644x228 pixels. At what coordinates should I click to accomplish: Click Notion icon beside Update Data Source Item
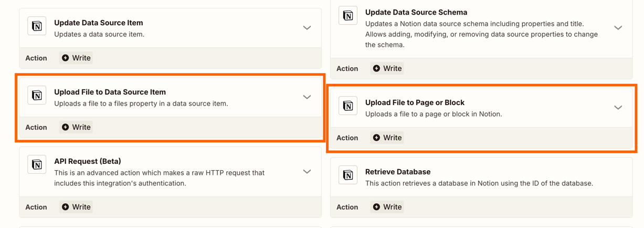click(x=37, y=26)
